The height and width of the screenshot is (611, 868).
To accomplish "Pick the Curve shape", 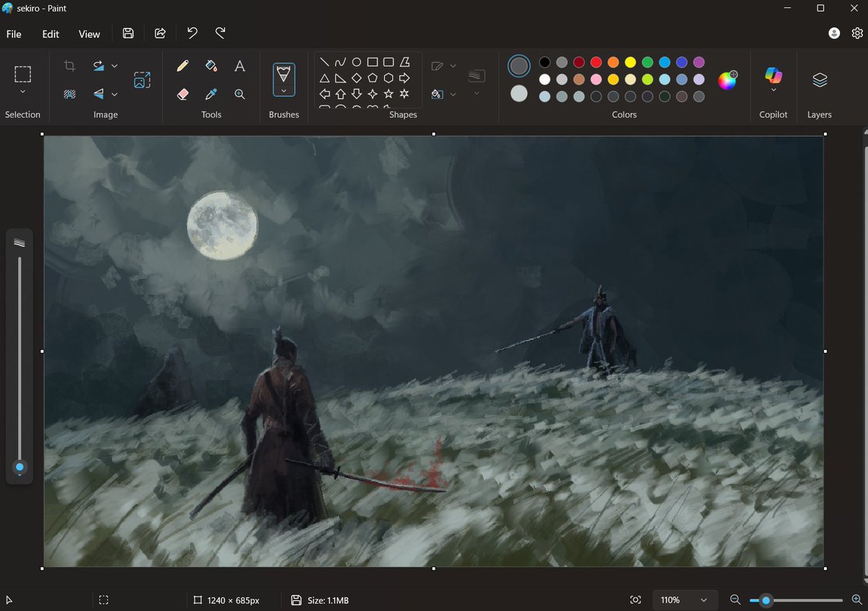I will pyautogui.click(x=341, y=62).
